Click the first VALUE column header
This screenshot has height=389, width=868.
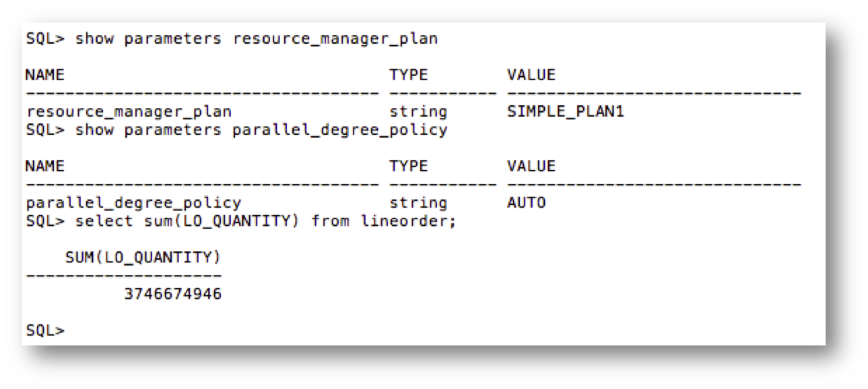(x=531, y=75)
